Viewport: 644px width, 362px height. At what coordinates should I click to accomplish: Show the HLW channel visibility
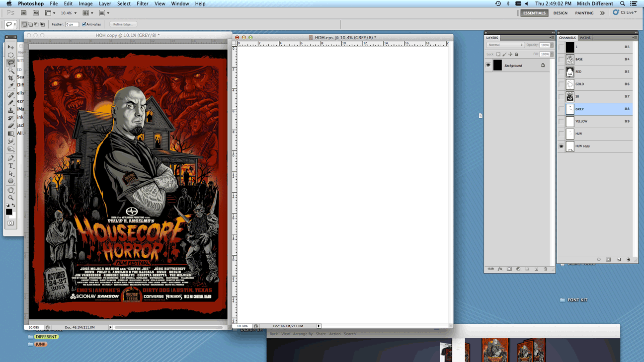[x=561, y=134]
